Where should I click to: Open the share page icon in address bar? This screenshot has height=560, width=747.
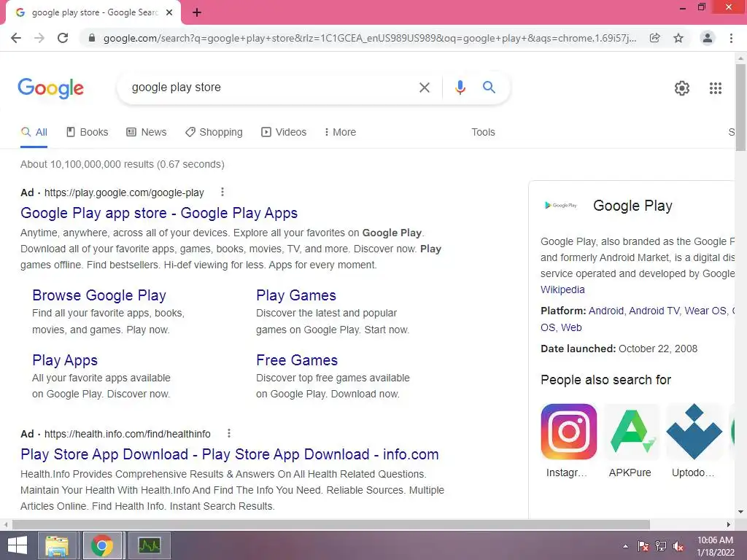click(655, 38)
